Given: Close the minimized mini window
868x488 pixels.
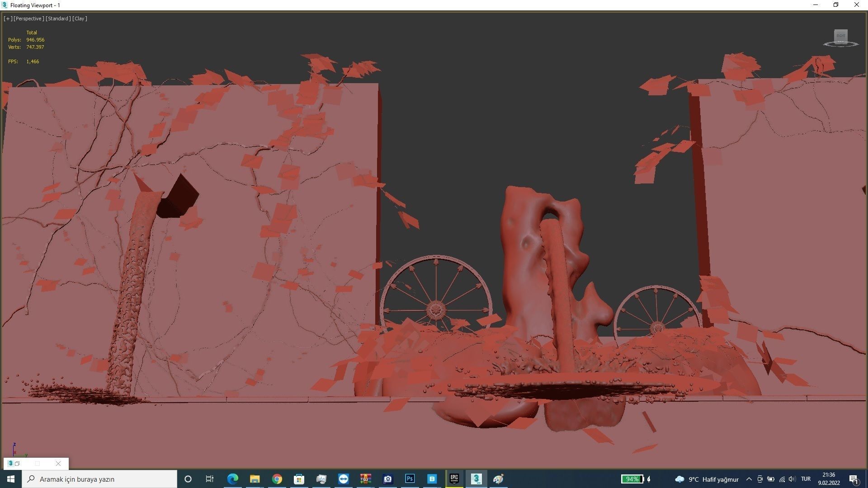Looking at the screenshot, I should [58, 464].
